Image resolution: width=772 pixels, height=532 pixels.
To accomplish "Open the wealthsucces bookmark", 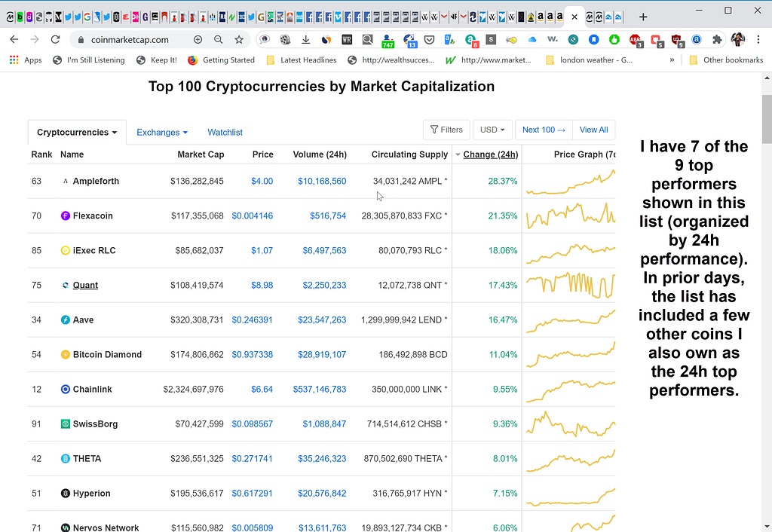I will (x=391, y=60).
